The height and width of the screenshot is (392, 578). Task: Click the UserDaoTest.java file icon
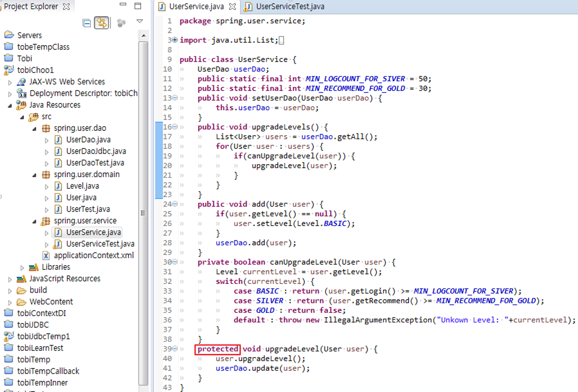[x=58, y=163]
